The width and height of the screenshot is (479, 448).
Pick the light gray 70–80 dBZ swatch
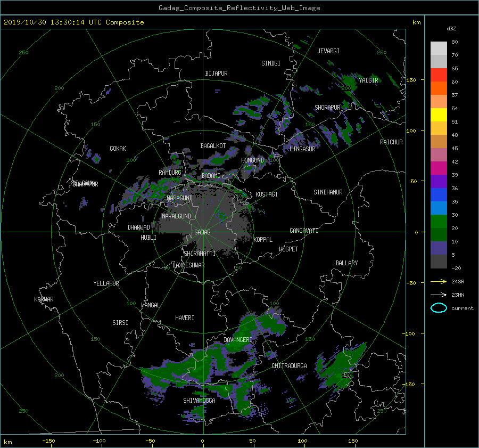(439, 48)
